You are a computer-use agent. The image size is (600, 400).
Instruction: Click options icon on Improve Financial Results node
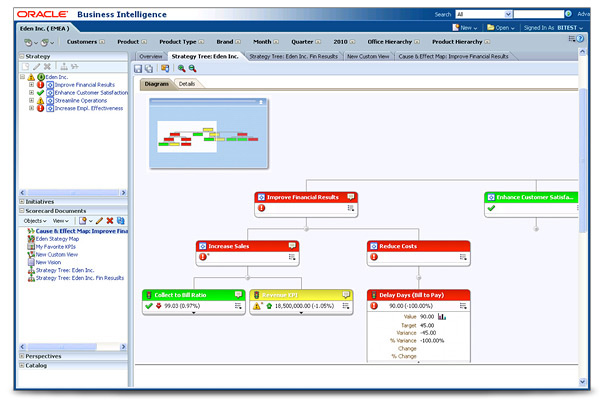[351, 208]
